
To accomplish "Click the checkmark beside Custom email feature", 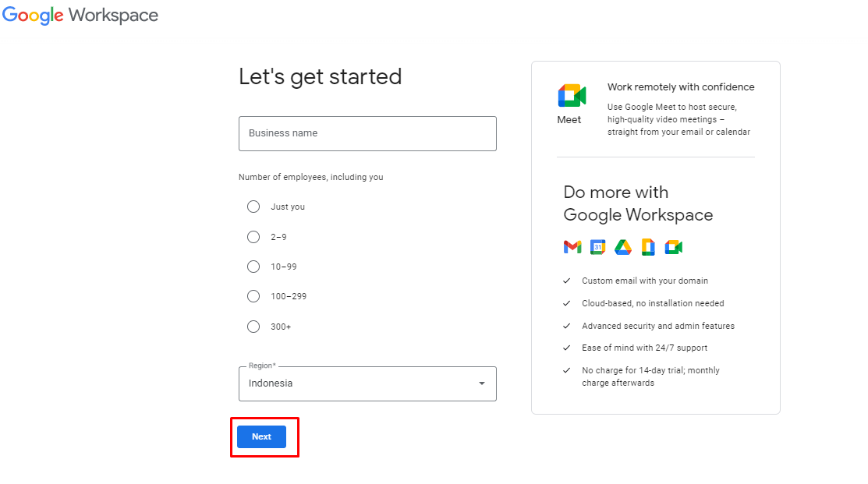I will point(567,281).
